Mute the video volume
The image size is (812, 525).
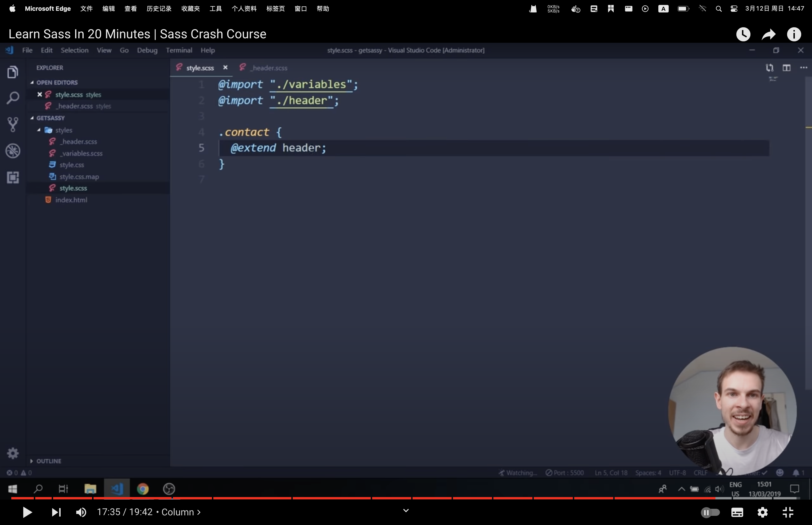click(81, 512)
